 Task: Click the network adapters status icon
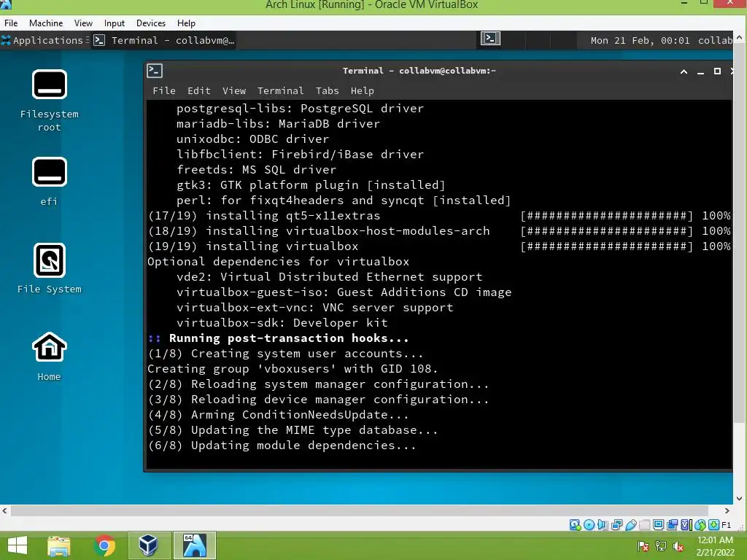click(616, 525)
